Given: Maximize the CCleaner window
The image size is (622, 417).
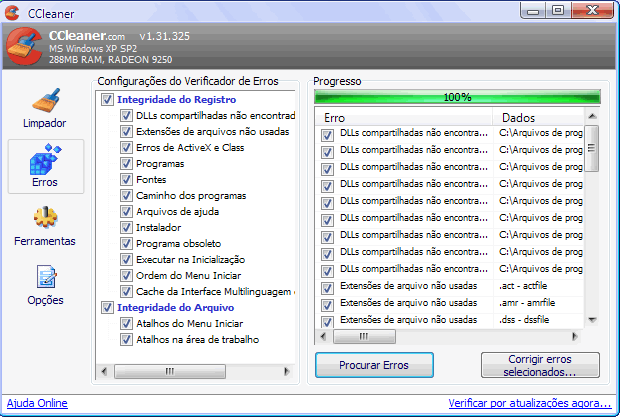Looking at the screenshot, I should pyautogui.click(x=558, y=11).
